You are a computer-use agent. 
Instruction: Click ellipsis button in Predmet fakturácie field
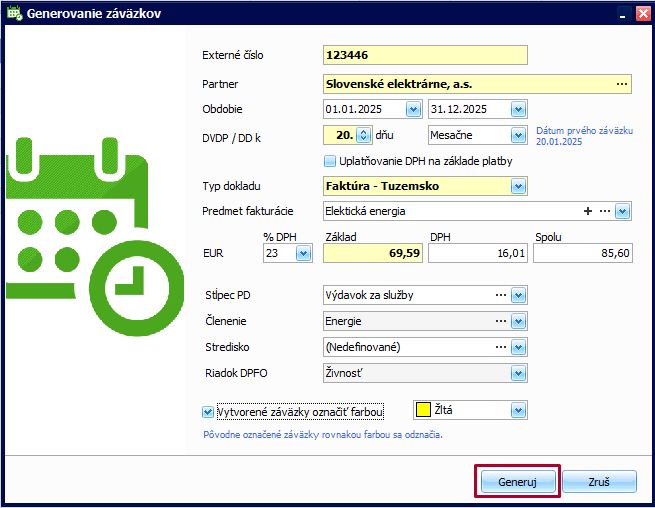coord(604,211)
